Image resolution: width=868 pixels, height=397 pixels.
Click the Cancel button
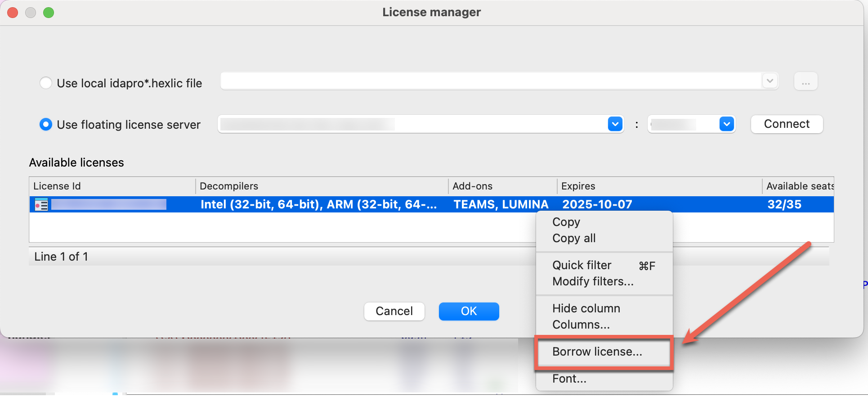click(x=394, y=311)
